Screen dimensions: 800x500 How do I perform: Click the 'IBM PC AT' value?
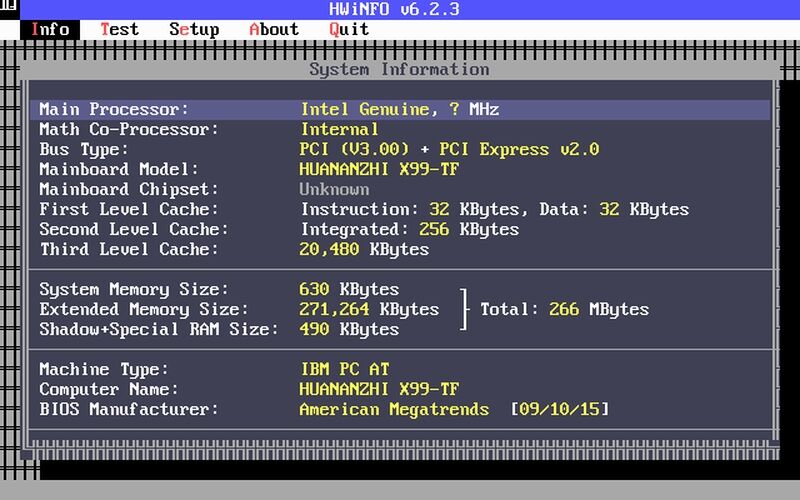click(344, 369)
